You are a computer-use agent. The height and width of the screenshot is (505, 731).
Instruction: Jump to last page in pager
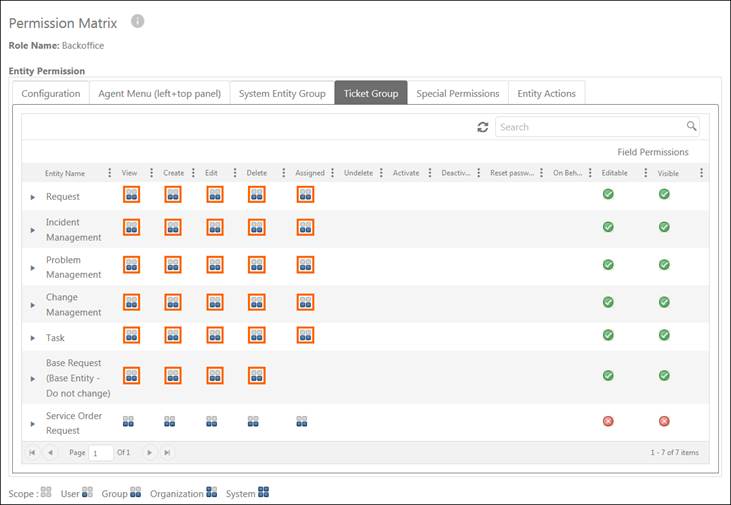pyautogui.click(x=167, y=453)
